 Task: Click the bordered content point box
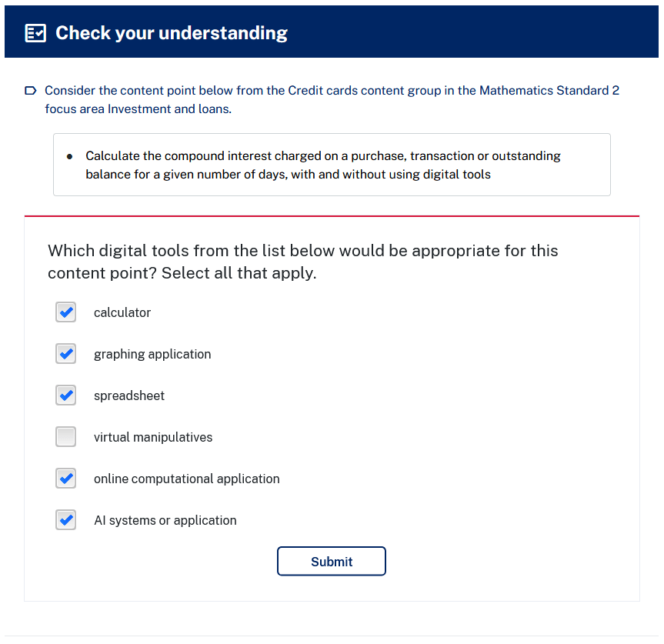pos(332,165)
